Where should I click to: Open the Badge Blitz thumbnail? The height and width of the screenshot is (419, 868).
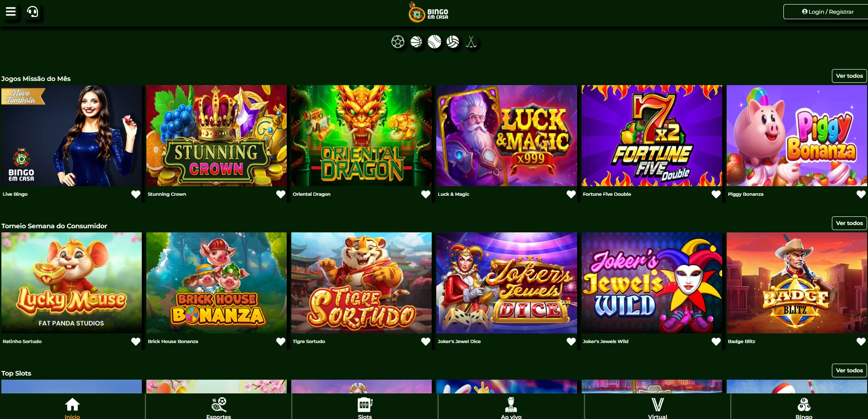tap(797, 283)
